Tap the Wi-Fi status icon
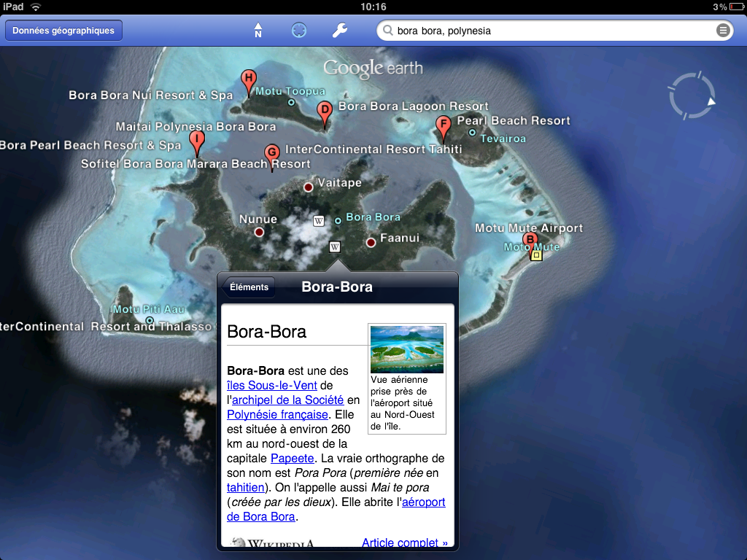Image resolution: width=747 pixels, height=560 pixels. pyautogui.click(x=36, y=7)
